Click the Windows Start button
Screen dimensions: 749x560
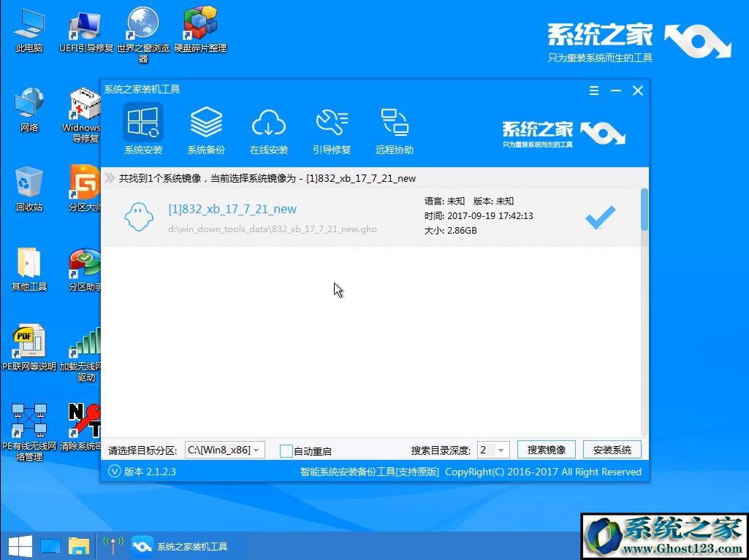click(x=20, y=546)
